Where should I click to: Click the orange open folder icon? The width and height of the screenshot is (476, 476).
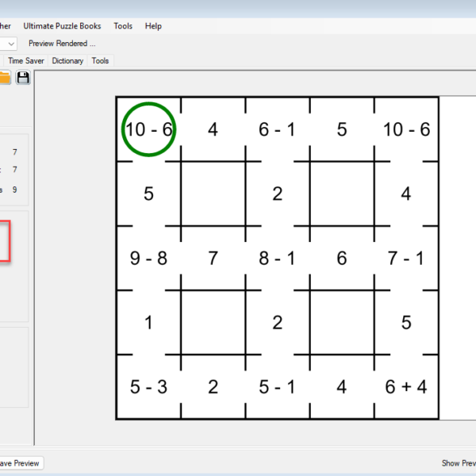(x=5, y=77)
